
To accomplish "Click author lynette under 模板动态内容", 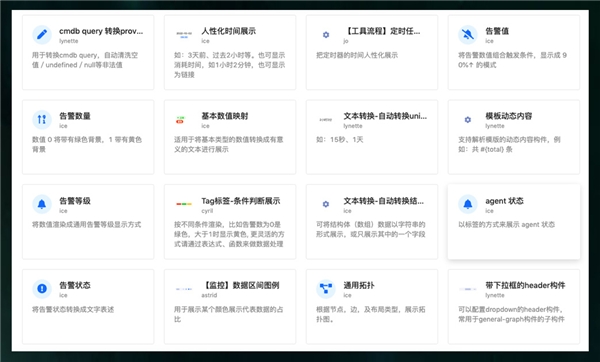I will pyautogui.click(x=495, y=126).
